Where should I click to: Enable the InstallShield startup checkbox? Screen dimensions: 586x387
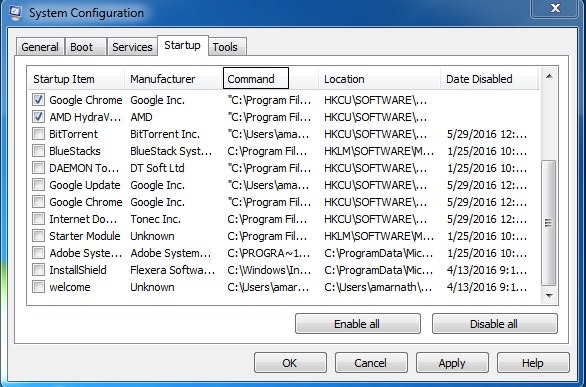click(38, 270)
